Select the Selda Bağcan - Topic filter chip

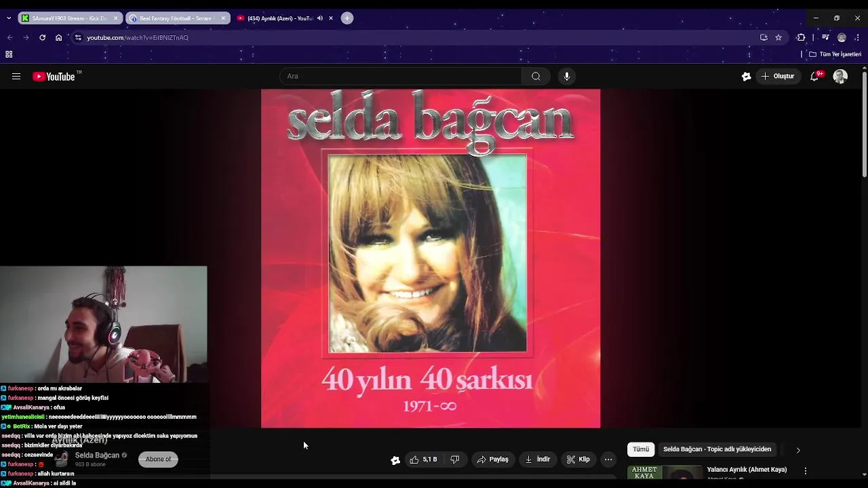pyautogui.click(x=717, y=449)
